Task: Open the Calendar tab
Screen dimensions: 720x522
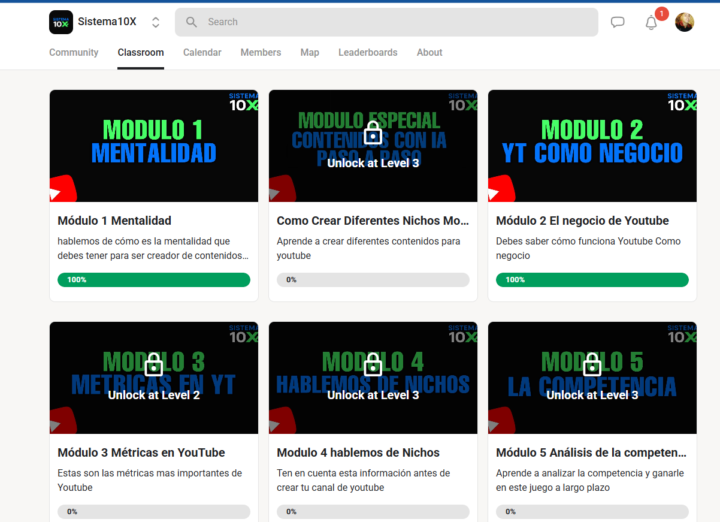Action: 202,52
